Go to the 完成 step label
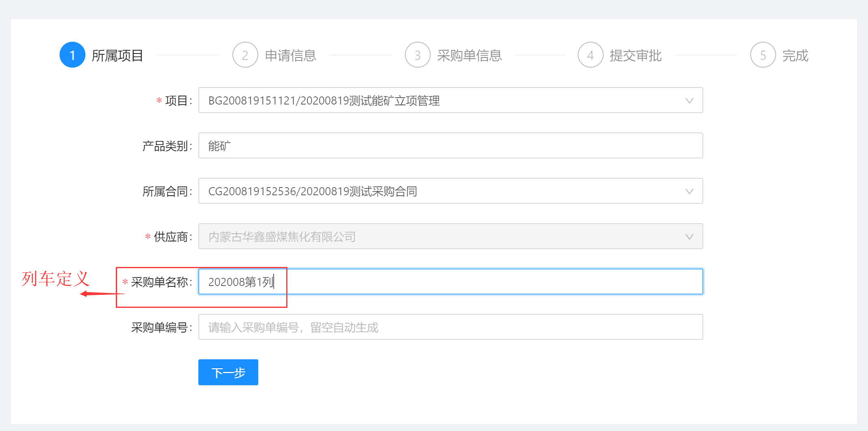This screenshot has width=868, height=431. tap(795, 55)
